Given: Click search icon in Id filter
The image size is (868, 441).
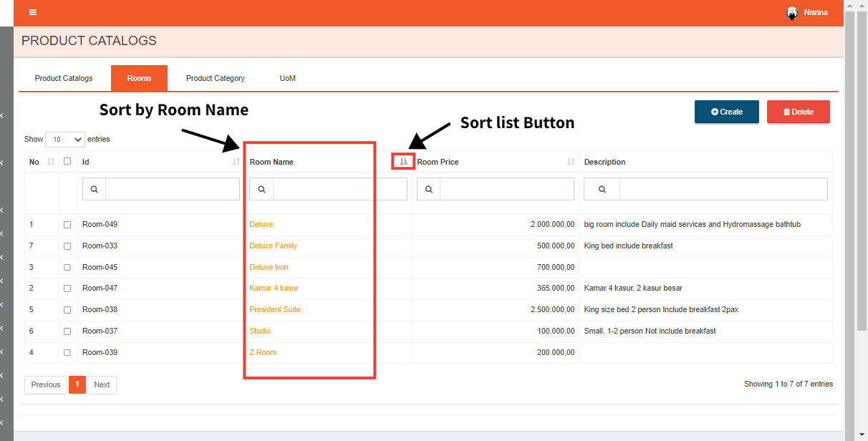Looking at the screenshot, I should click(x=95, y=189).
